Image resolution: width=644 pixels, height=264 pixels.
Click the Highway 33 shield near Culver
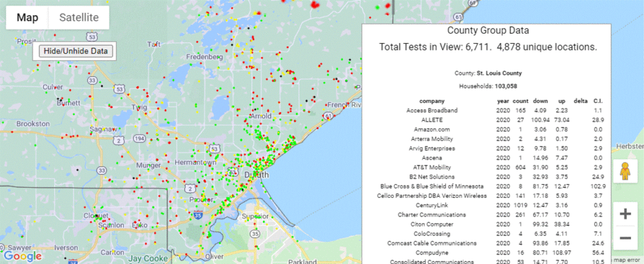click(x=93, y=81)
